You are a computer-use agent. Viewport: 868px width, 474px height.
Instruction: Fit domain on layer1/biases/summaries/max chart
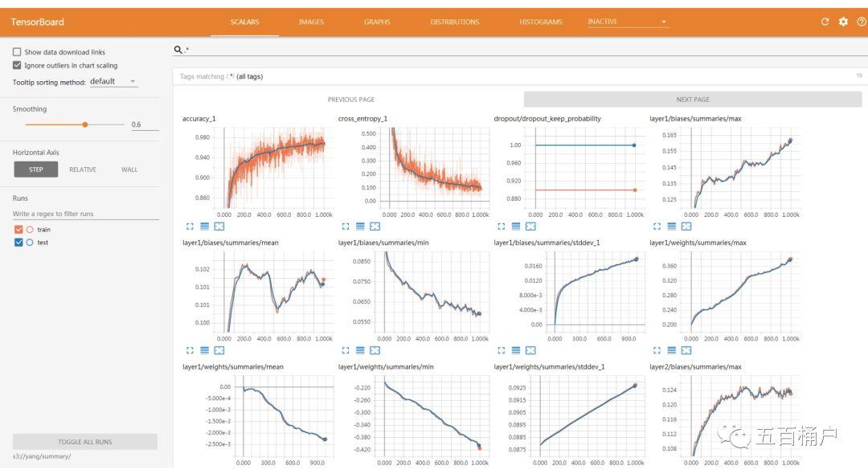click(x=686, y=227)
